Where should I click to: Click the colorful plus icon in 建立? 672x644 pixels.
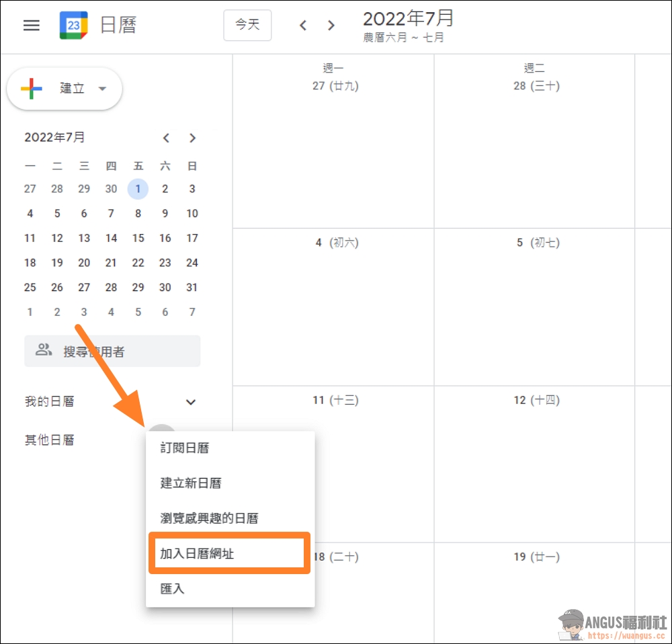coord(32,88)
